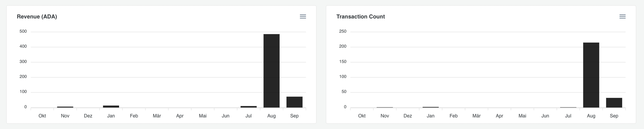
Task: Click the Dez label on Transaction Count axis
Action: (408, 116)
